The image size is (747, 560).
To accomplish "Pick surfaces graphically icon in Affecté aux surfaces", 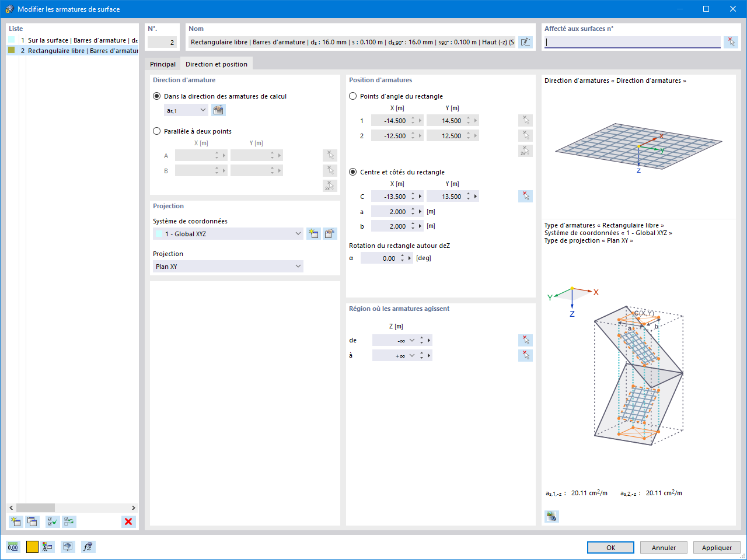I will (731, 42).
